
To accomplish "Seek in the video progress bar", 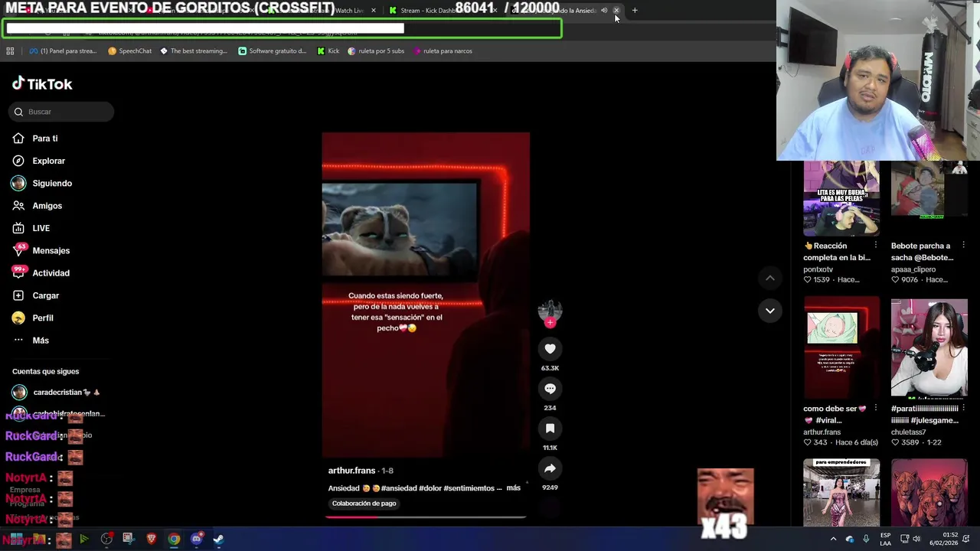I will tap(426, 517).
